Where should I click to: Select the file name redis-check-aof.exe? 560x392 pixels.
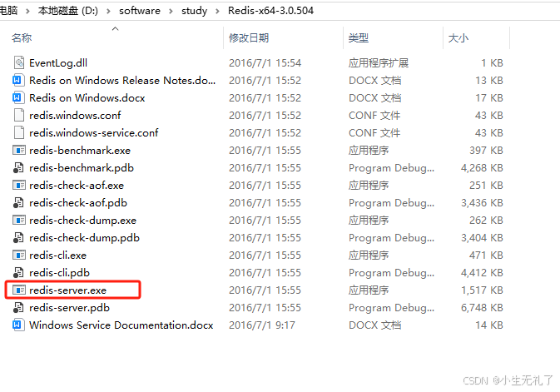(x=77, y=186)
